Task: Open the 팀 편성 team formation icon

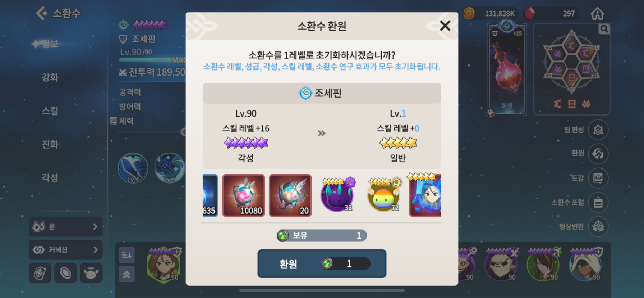Action: (x=598, y=130)
